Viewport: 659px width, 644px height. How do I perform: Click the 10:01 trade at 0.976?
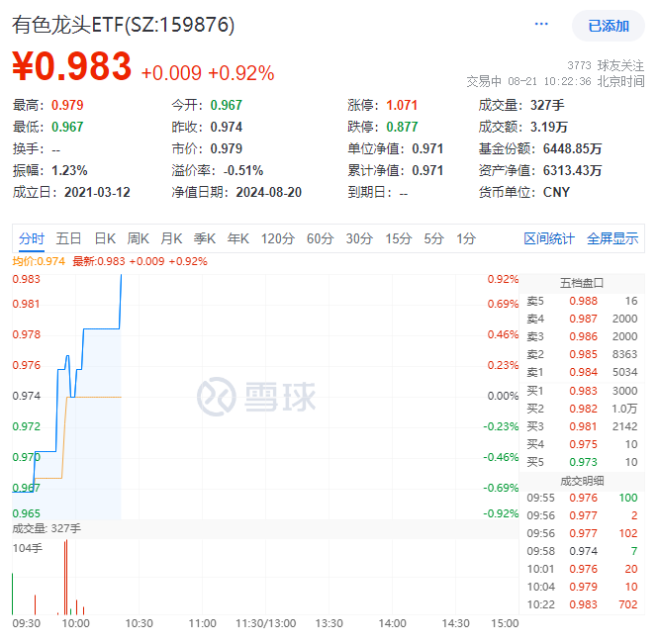[582, 569]
